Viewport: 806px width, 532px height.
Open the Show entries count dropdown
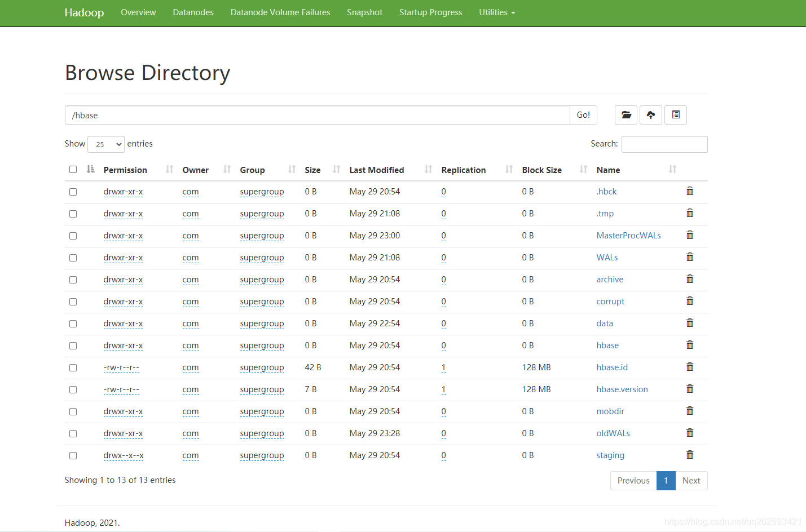point(106,144)
